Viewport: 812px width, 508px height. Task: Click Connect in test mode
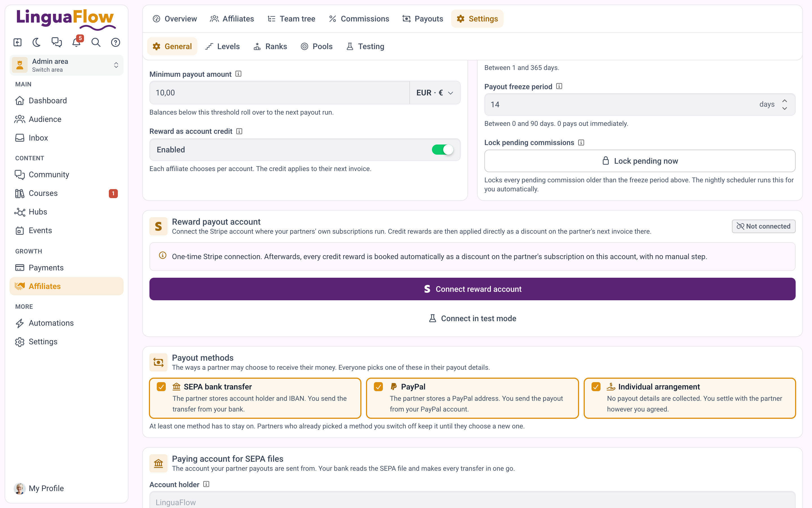click(x=472, y=318)
